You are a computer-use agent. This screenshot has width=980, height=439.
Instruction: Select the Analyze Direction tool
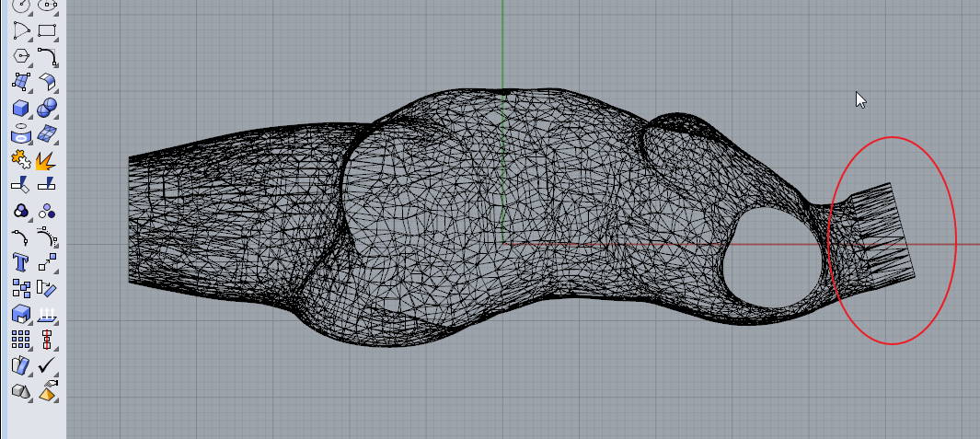click(21, 364)
